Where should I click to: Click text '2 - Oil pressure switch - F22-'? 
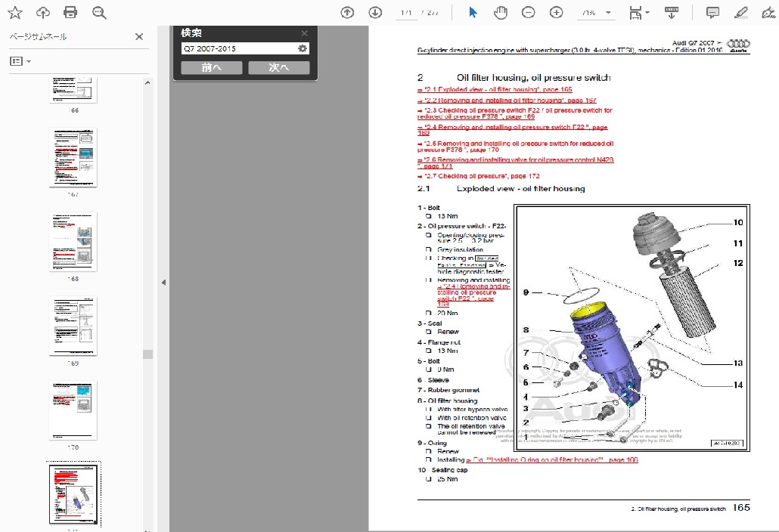tap(462, 226)
